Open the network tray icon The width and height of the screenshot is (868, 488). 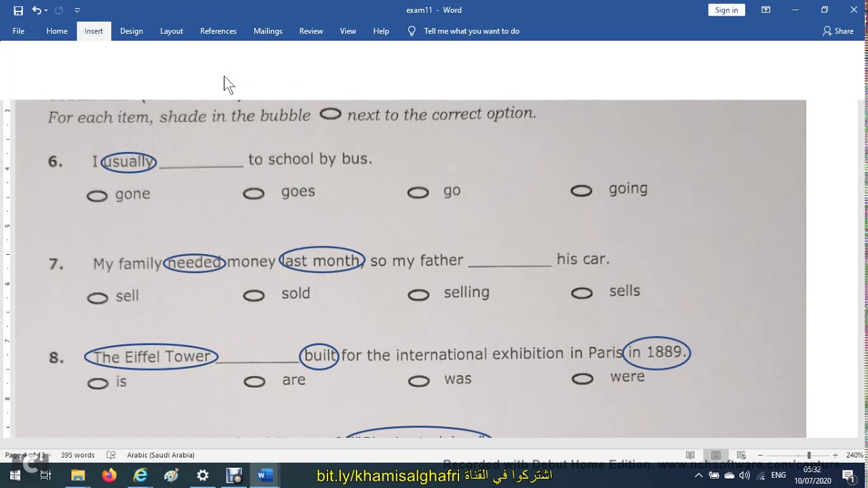coord(761,475)
